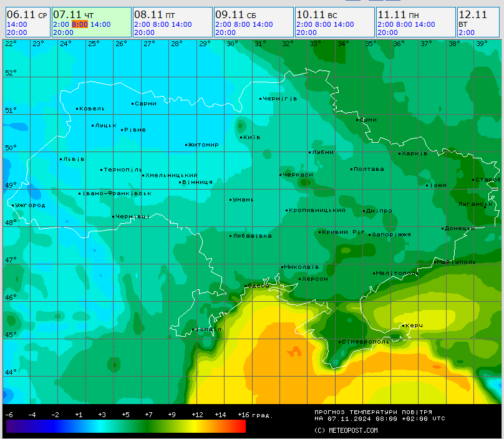This screenshot has height=439, width=504.
Task: Click the Дніпро city marker on map
Action: click(x=364, y=211)
